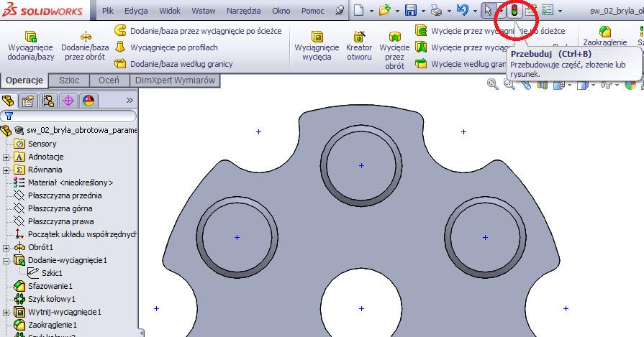Open View orientation cube icon
Viewport: 644px width, 337px height.
[558, 85]
